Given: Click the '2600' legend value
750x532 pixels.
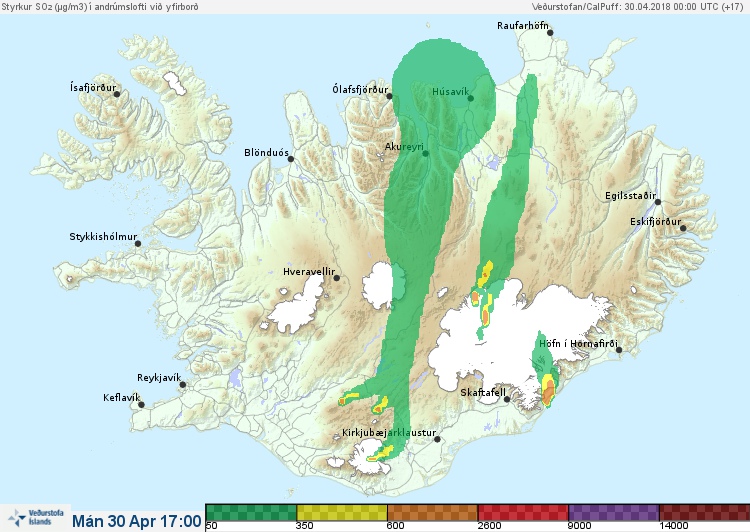Looking at the screenshot, I should tap(490, 526).
